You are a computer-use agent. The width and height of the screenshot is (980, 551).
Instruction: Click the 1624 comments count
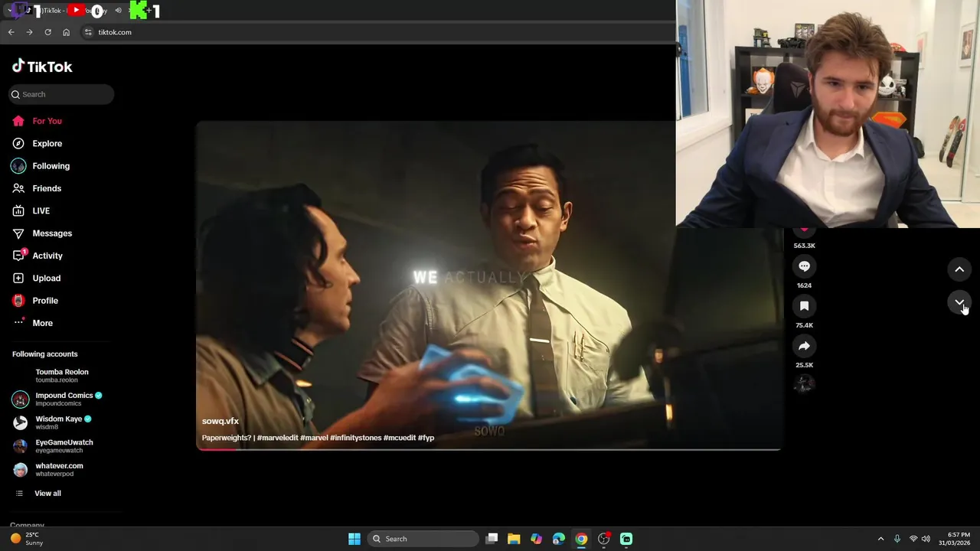pyautogui.click(x=804, y=285)
